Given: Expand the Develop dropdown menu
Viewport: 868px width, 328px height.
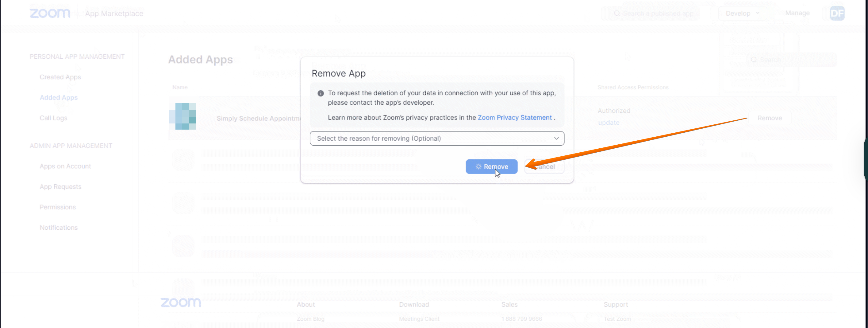Looking at the screenshot, I should pos(742,13).
